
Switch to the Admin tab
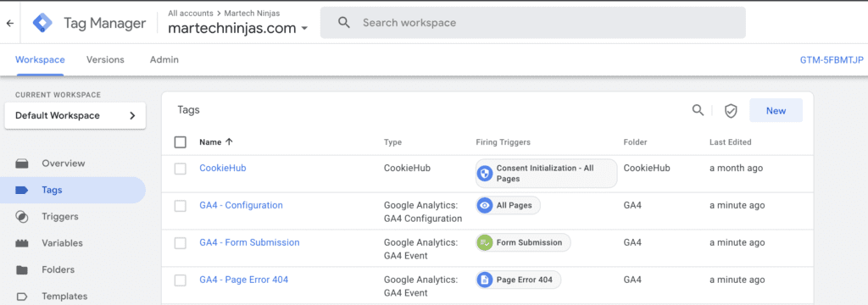[x=164, y=60]
